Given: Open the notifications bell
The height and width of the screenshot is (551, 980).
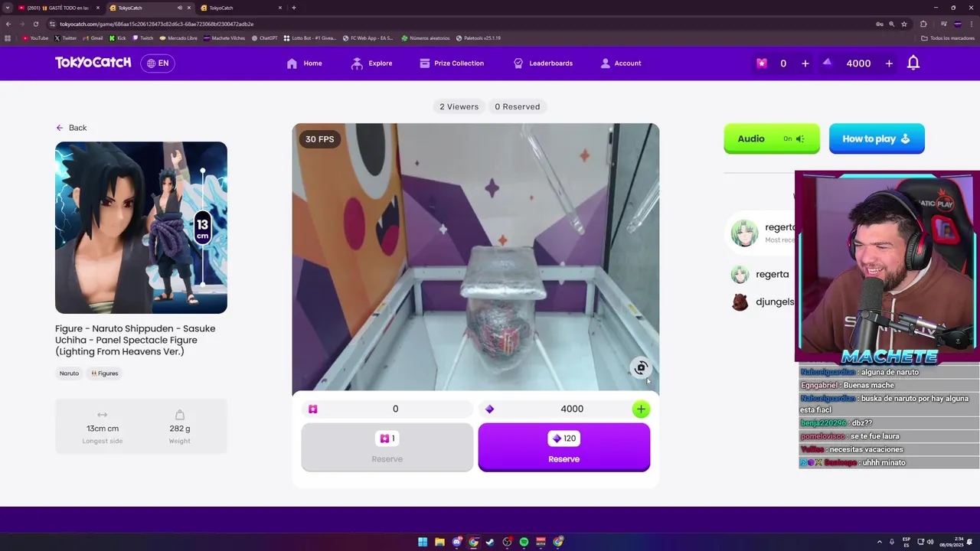Looking at the screenshot, I should point(913,64).
